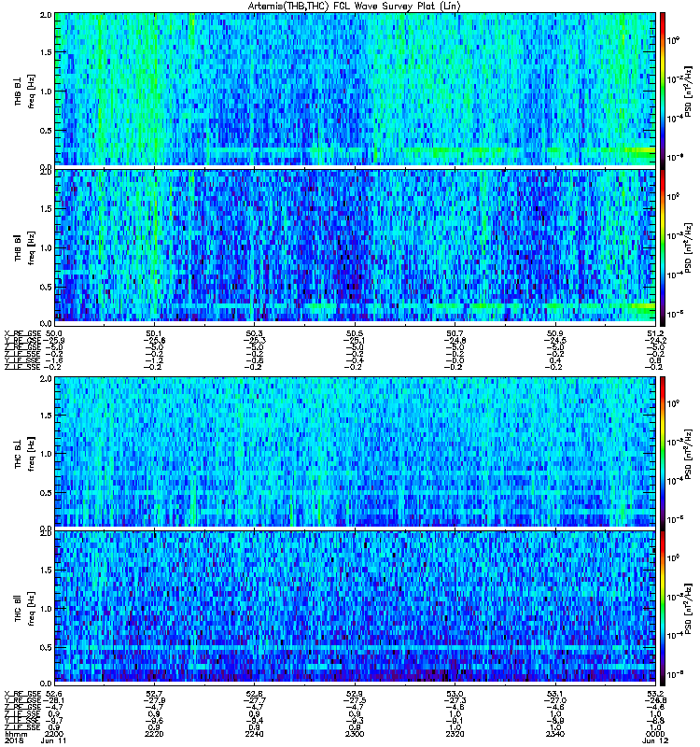Click the PSD color bar beside THB B∥ panel
The width and height of the screenshot is (700, 747).
pos(663,246)
